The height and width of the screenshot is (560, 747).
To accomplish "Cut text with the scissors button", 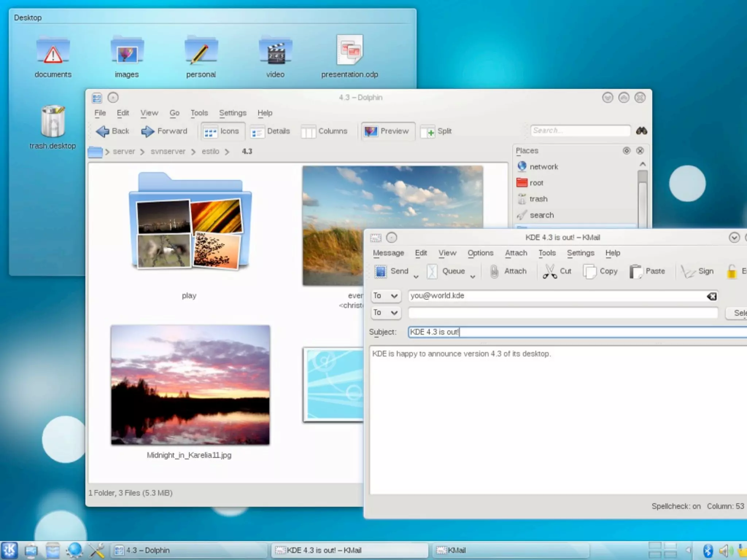I will click(x=557, y=271).
